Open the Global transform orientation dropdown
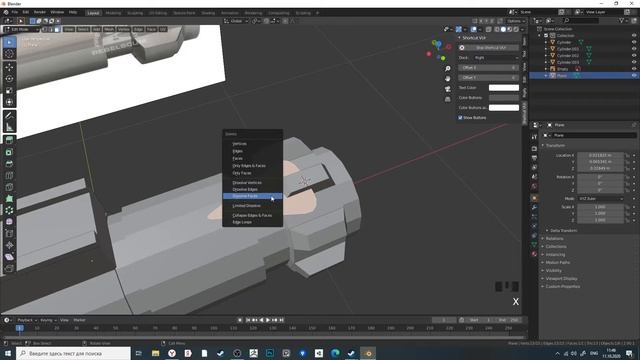 click(236, 21)
